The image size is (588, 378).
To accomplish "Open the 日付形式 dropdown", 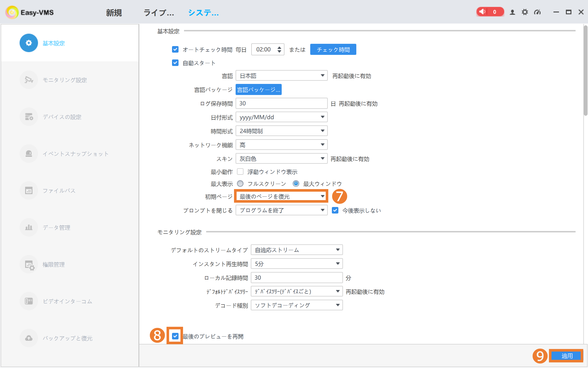I will pyautogui.click(x=281, y=117).
